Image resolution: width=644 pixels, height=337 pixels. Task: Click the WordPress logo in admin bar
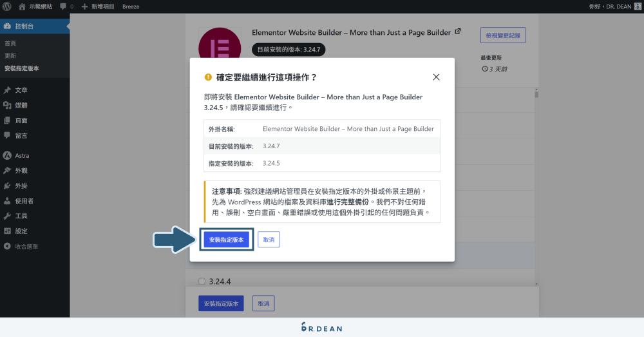tap(7, 6)
